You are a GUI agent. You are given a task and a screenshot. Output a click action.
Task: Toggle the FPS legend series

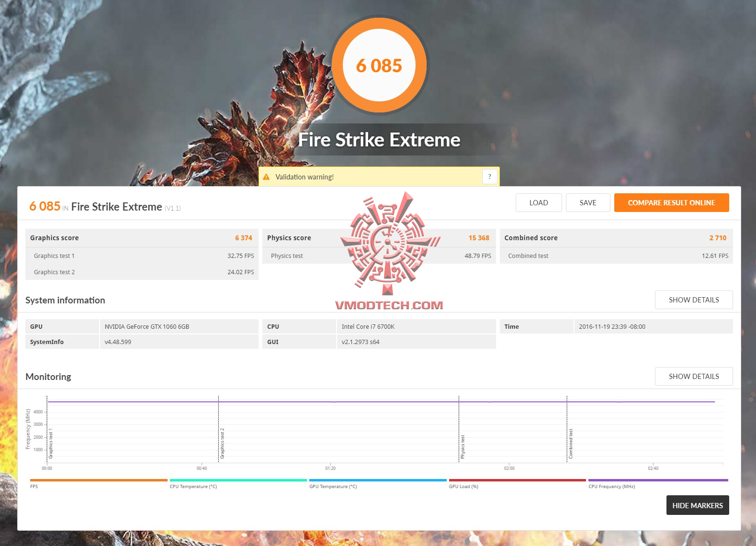[99, 483]
